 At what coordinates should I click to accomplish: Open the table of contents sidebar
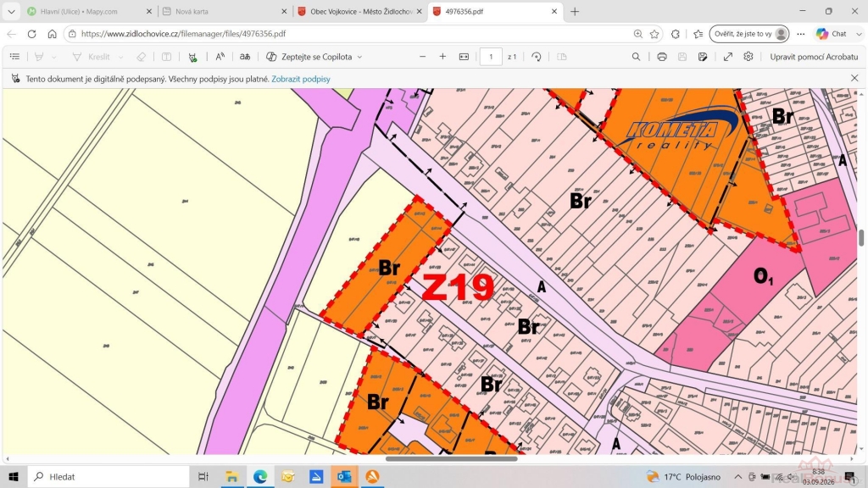(x=15, y=57)
